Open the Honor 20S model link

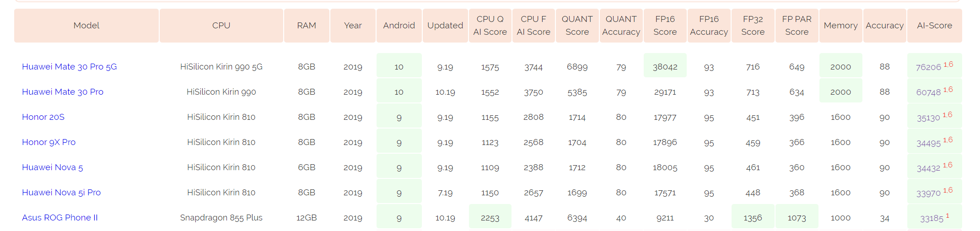point(43,117)
